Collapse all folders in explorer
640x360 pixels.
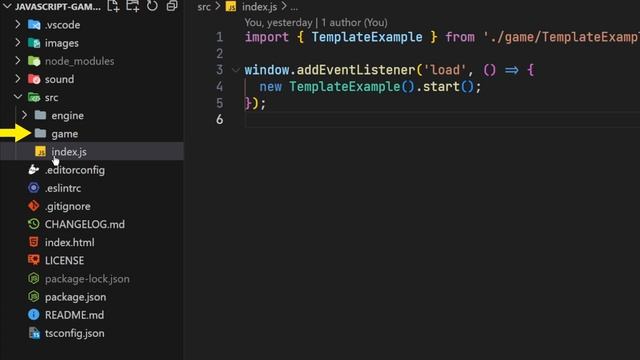coord(172,6)
